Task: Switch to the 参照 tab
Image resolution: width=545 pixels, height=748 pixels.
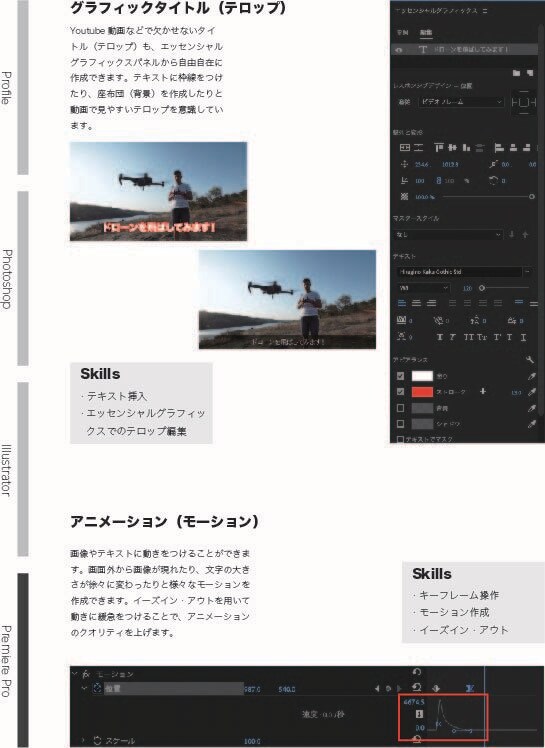Action: coord(403,32)
